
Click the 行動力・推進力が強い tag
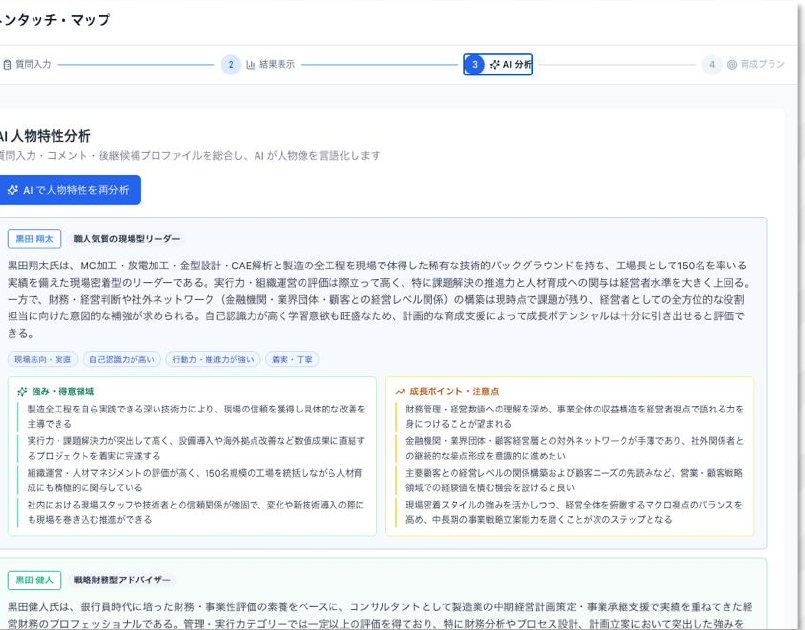coord(213,359)
